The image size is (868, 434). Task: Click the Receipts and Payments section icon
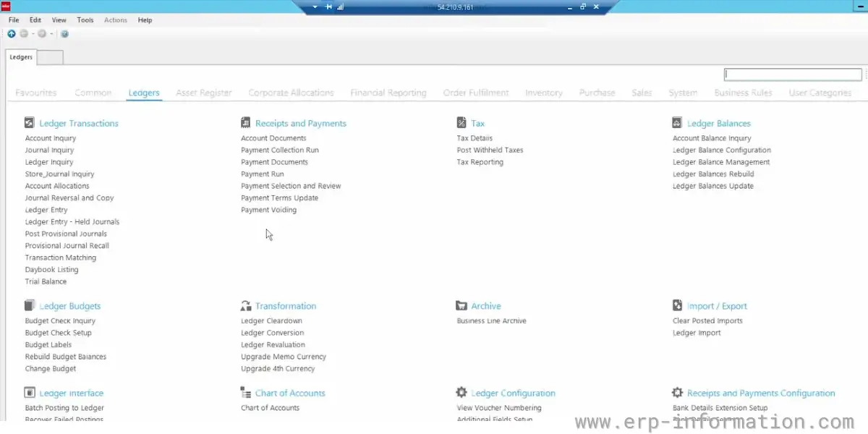coord(246,123)
